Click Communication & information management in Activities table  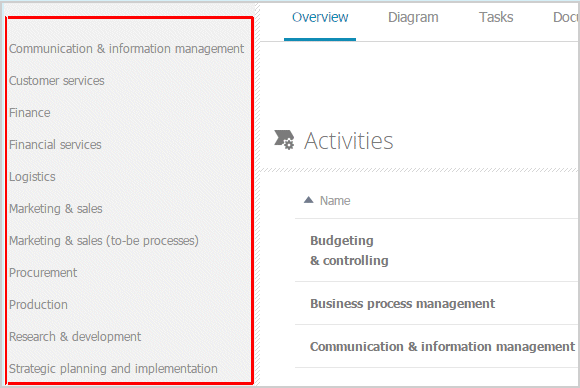[442, 347]
